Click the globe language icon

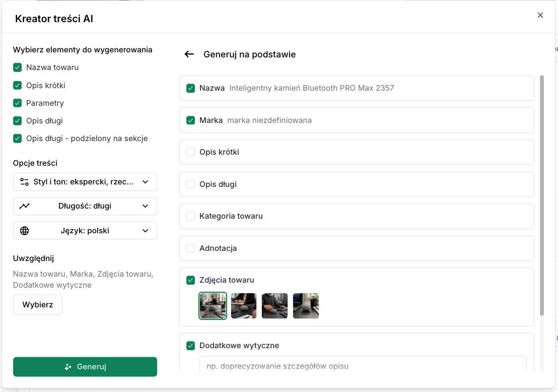coord(24,231)
